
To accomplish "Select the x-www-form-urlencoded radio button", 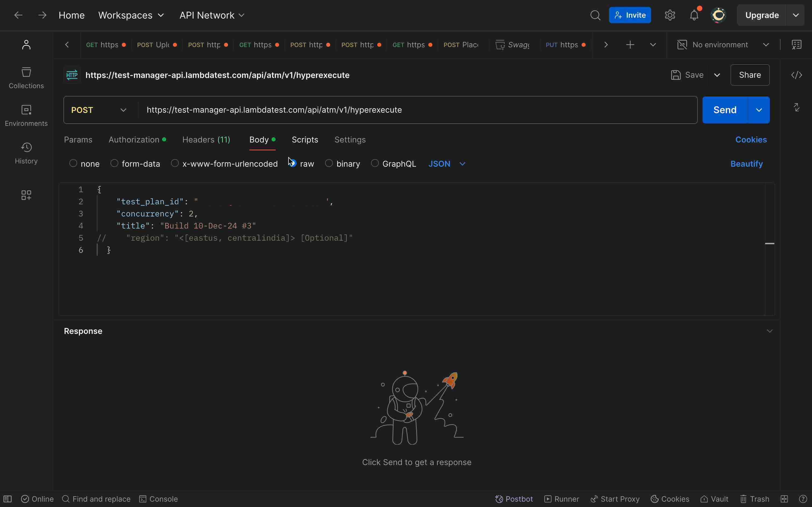I will coord(175,163).
